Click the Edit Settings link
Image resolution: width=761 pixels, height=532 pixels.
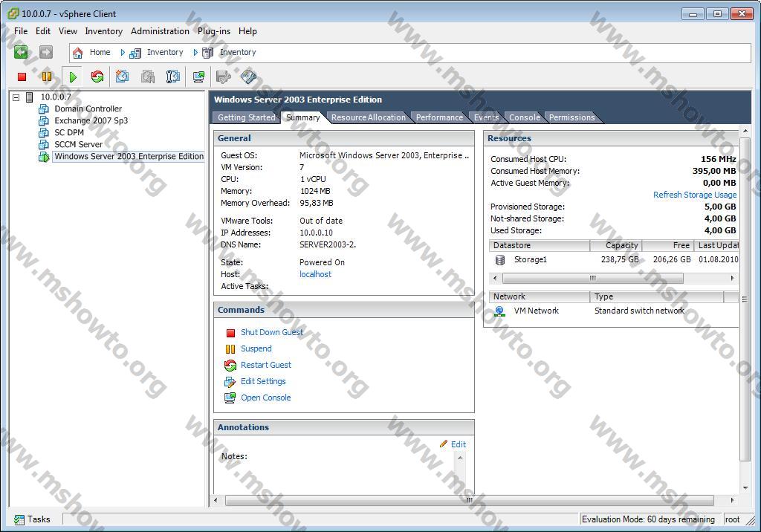click(263, 381)
